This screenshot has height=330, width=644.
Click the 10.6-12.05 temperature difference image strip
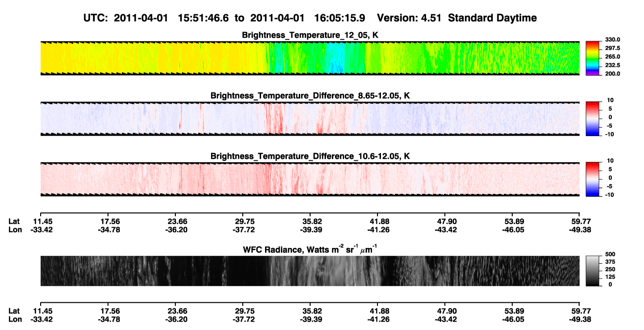(310, 179)
